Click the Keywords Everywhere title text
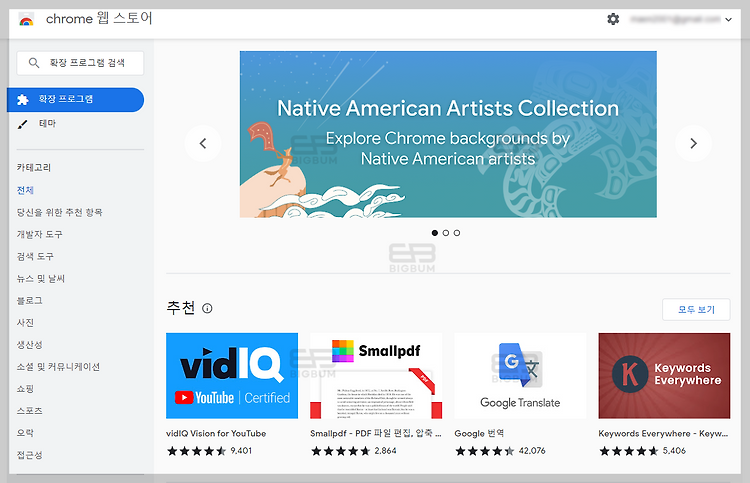750x483 pixels. 663,433
